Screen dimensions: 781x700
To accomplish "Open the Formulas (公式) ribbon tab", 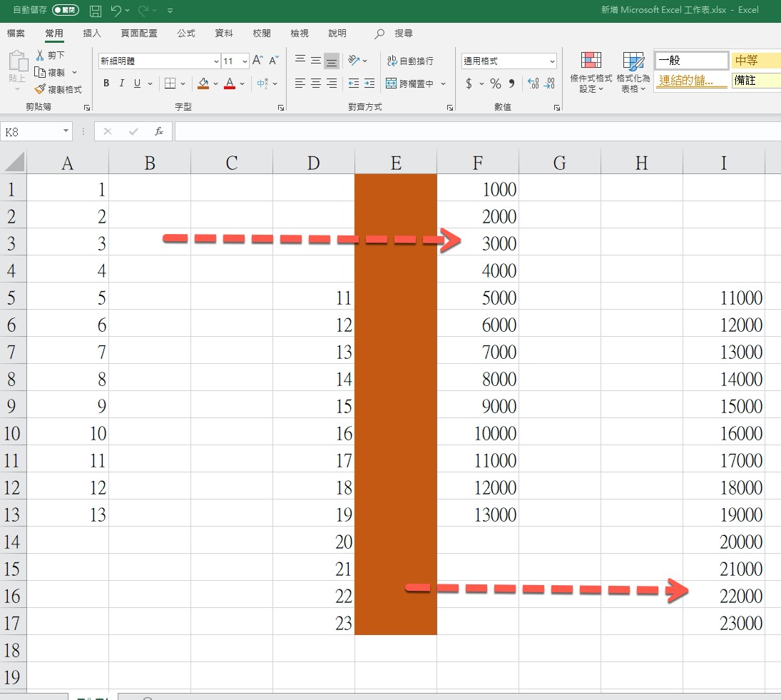I will point(186,34).
